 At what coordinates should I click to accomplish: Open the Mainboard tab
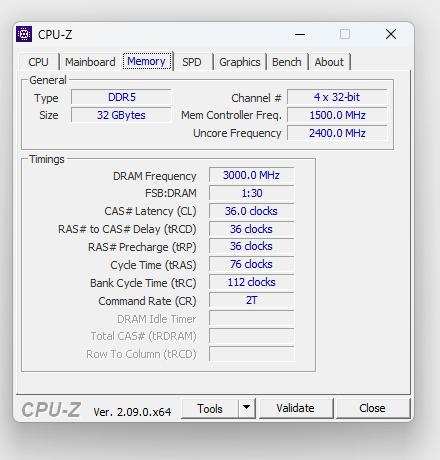[x=90, y=62]
